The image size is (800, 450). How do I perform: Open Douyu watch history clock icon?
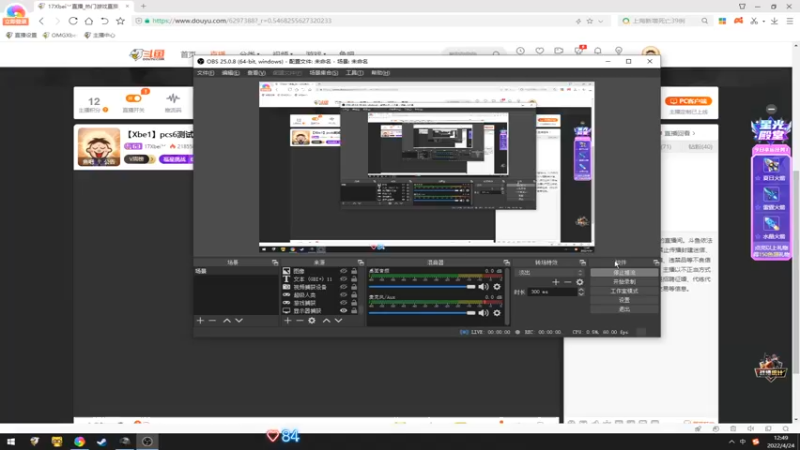(520, 51)
